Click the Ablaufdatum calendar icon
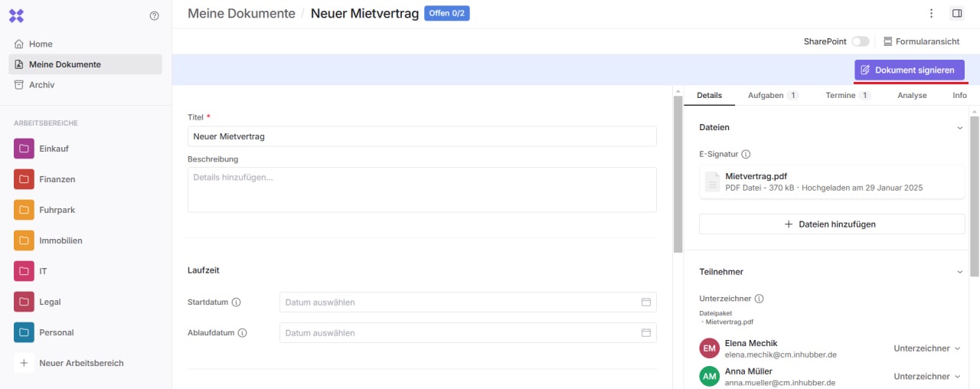 [645, 333]
